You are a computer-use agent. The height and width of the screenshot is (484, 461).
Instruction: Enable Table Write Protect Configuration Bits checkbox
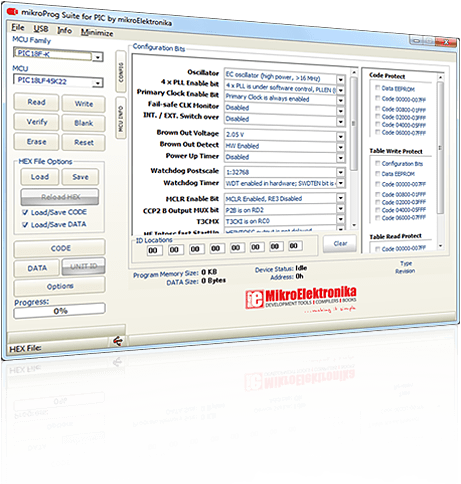378,163
